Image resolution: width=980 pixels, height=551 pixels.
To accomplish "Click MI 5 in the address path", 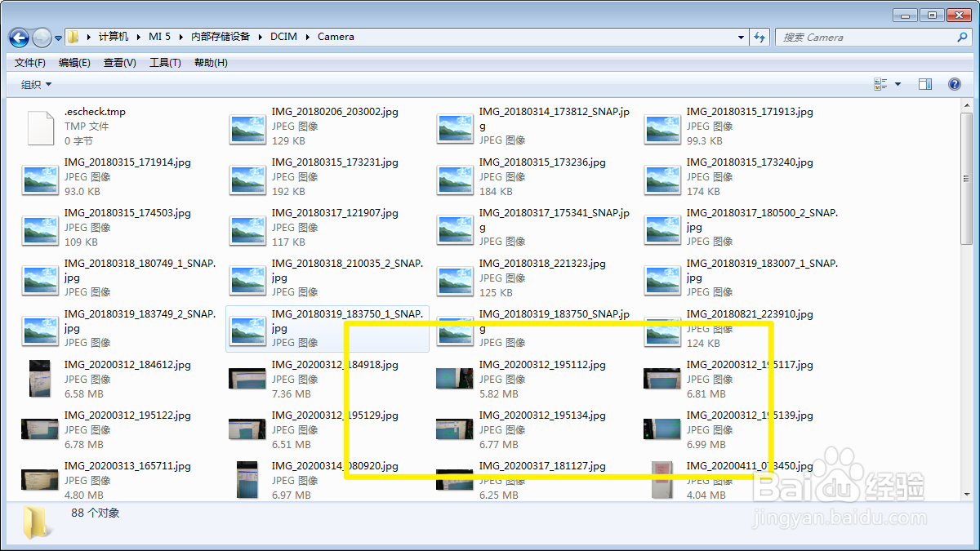I will tap(160, 37).
